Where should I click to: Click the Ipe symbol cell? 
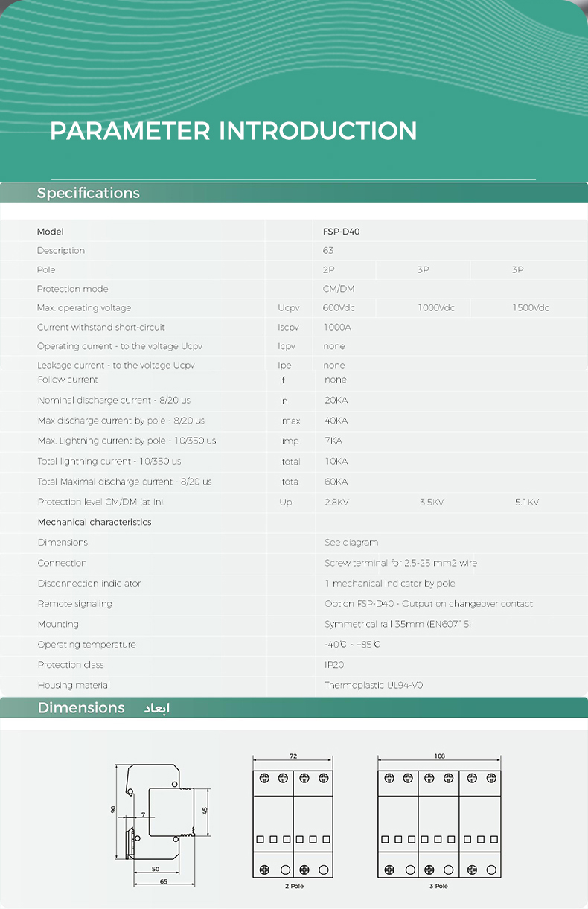coord(284,366)
